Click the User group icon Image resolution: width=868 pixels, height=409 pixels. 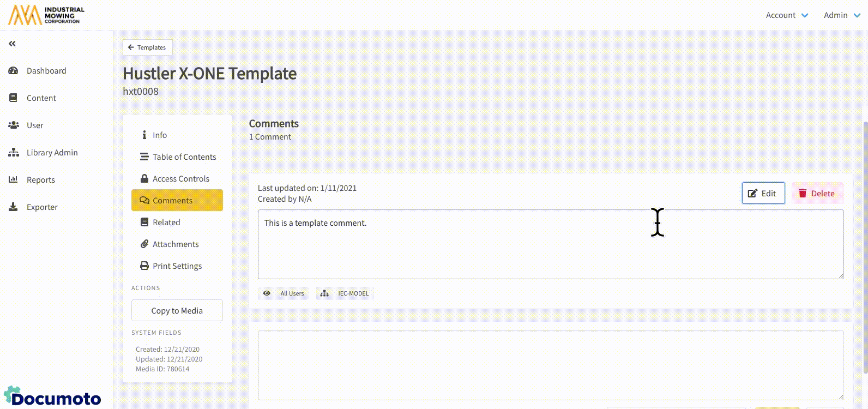click(13, 125)
